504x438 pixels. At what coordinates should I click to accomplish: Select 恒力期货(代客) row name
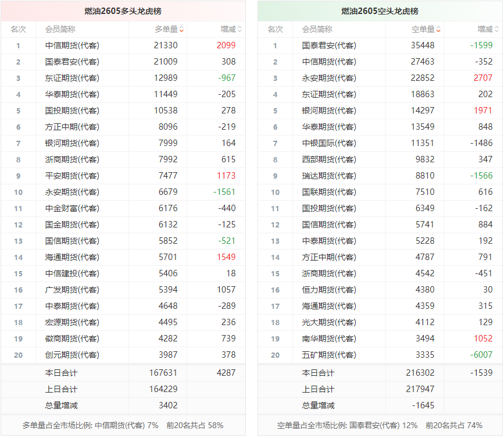click(x=329, y=290)
